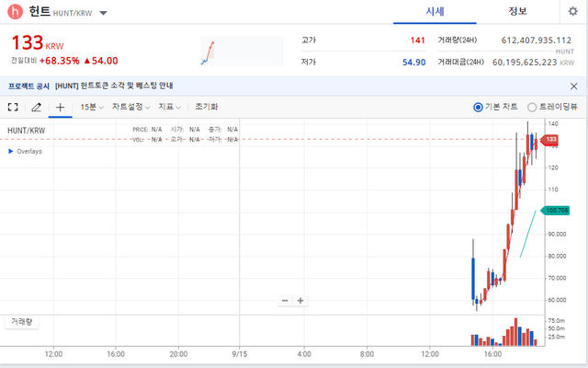Screen dimensions: 588x368
Task: Open the 헌트토큰 소각 및 베스팅 안내 notice
Action: pyautogui.click(x=114, y=86)
